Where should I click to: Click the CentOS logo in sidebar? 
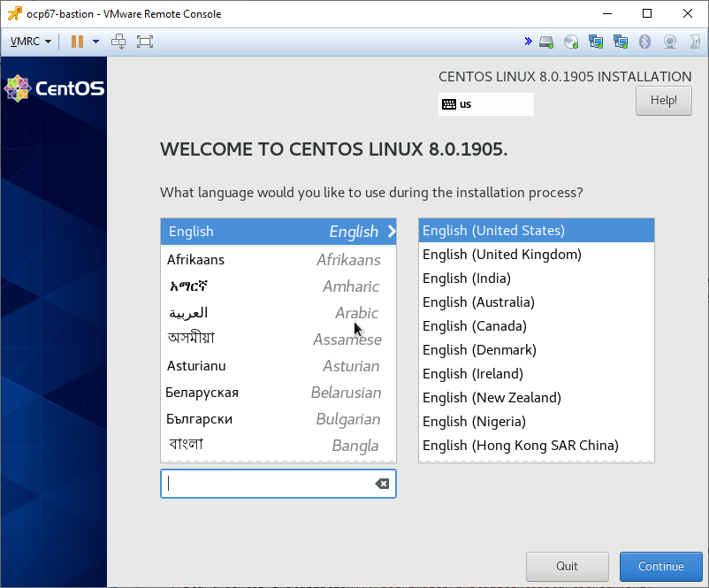54,88
